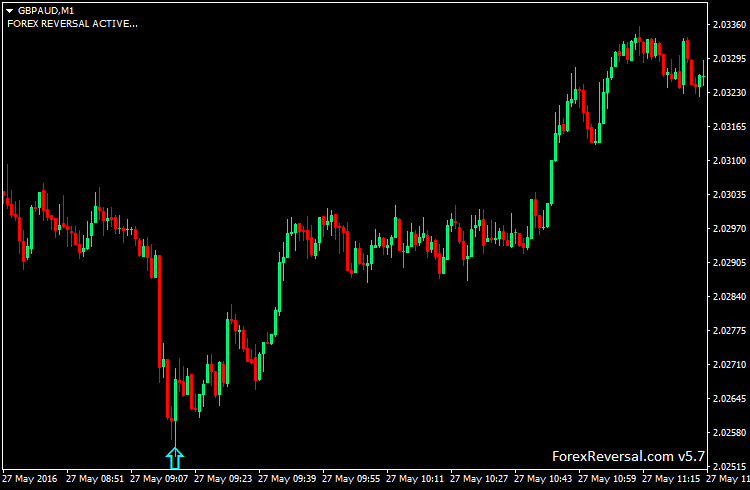This screenshot has width=750, height=490.
Task: Select the time label 27 May 10:11
Action: click(415, 479)
